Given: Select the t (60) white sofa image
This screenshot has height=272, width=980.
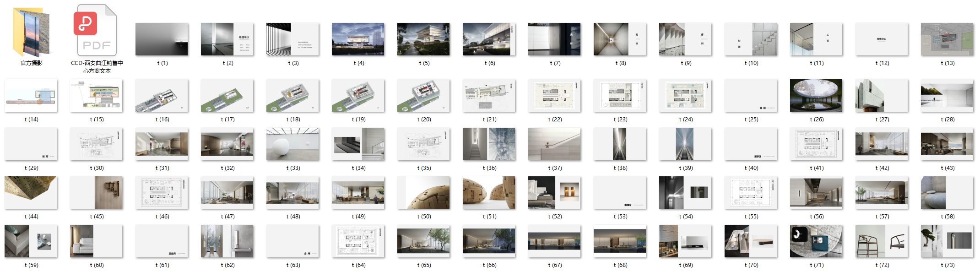Looking at the screenshot, I should (x=96, y=241).
